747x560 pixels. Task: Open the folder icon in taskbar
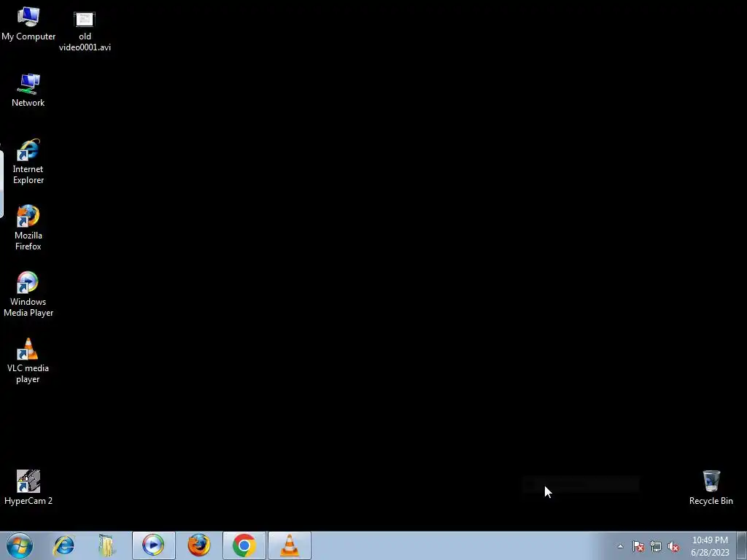point(107,545)
